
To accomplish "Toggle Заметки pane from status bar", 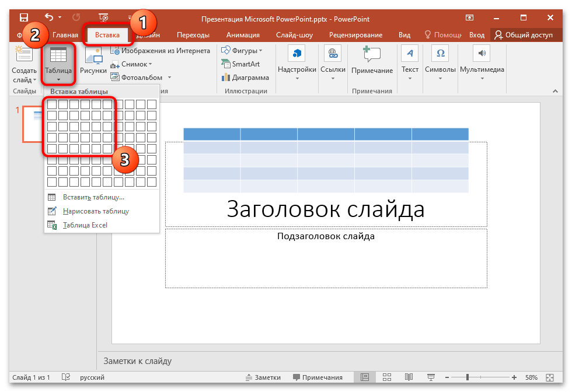I will pyautogui.click(x=263, y=377).
